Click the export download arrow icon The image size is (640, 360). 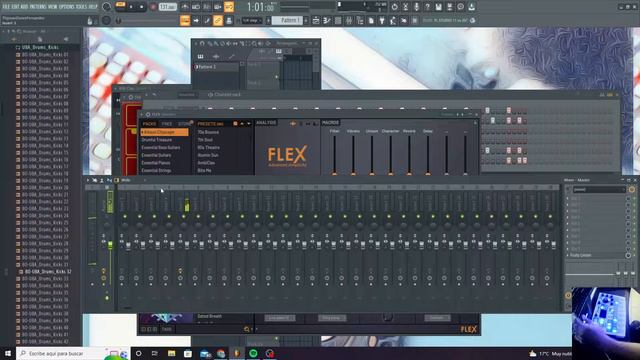471,7
